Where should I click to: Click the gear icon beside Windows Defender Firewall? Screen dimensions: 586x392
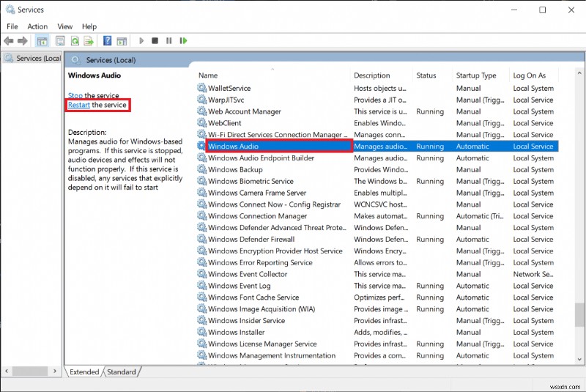click(202, 239)
